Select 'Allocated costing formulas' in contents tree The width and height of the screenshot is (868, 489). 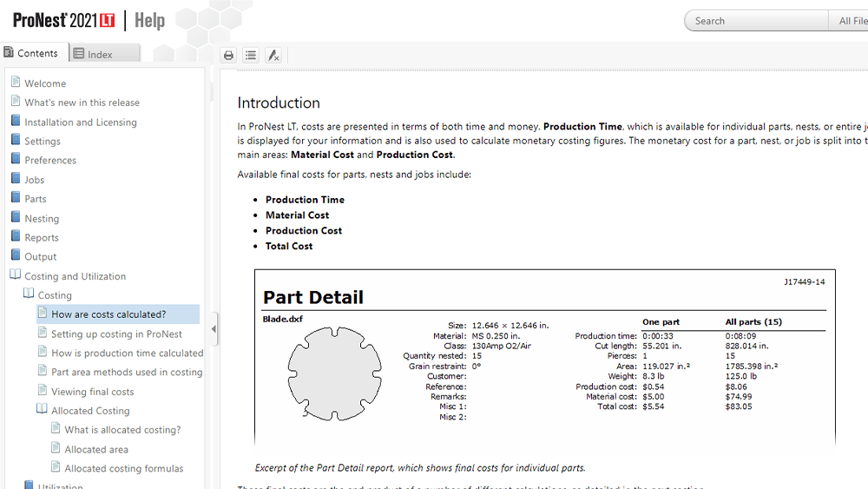point(124,468)
